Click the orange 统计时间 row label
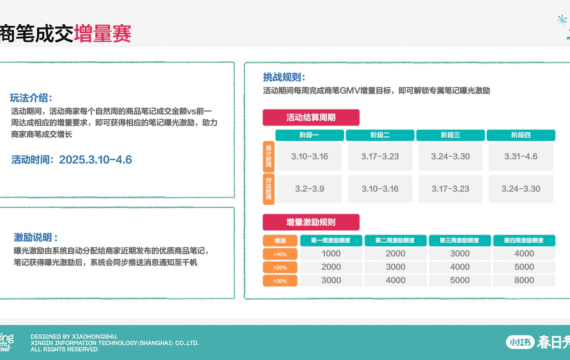 click(269, 156)
